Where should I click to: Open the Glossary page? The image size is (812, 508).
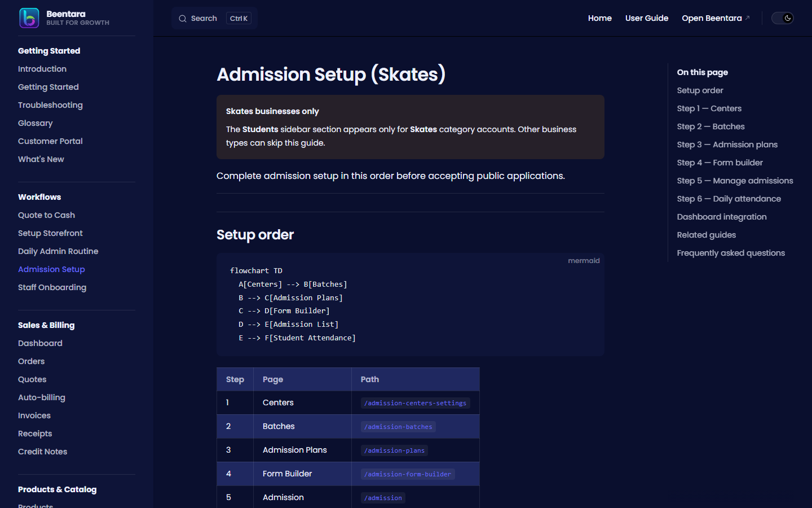click(35, 123)
